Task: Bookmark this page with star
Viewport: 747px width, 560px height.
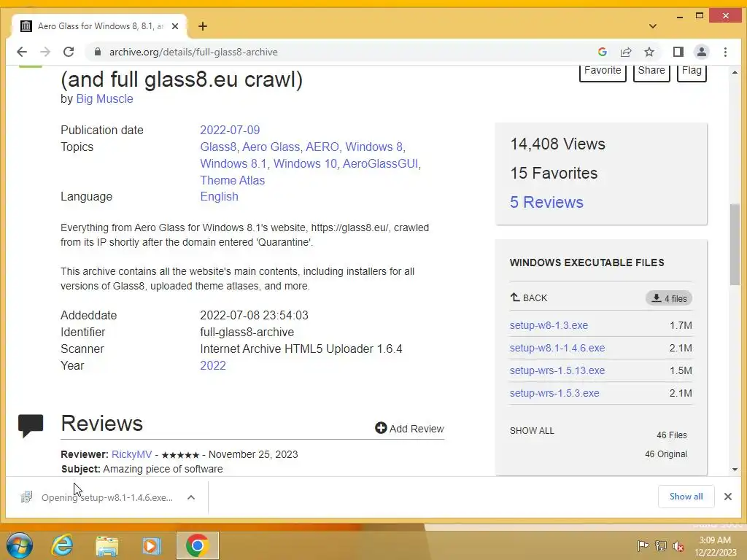Action: [x=649, y=52]
